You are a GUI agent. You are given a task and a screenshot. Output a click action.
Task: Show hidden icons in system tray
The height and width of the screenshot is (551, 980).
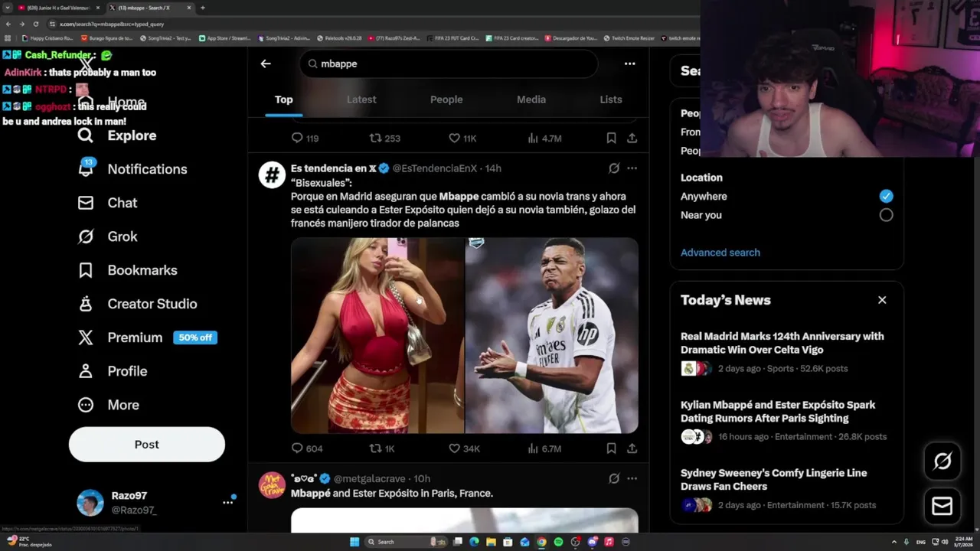893,542
